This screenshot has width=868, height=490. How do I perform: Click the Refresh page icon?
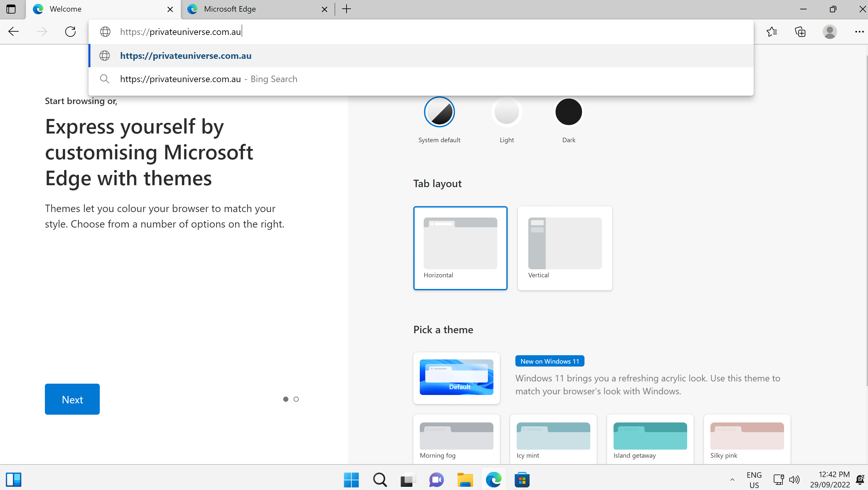click(70, 32)
